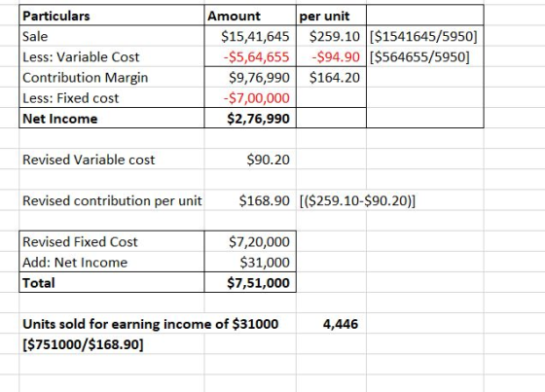Click the bold 'Net Income' label
Image resolution: width=545 pixels, height=392 pixels.
(x=59, y=119)
